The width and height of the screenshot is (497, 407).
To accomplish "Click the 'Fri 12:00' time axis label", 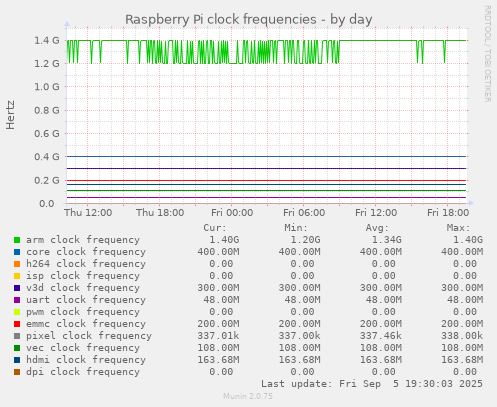I will [376, 212].
